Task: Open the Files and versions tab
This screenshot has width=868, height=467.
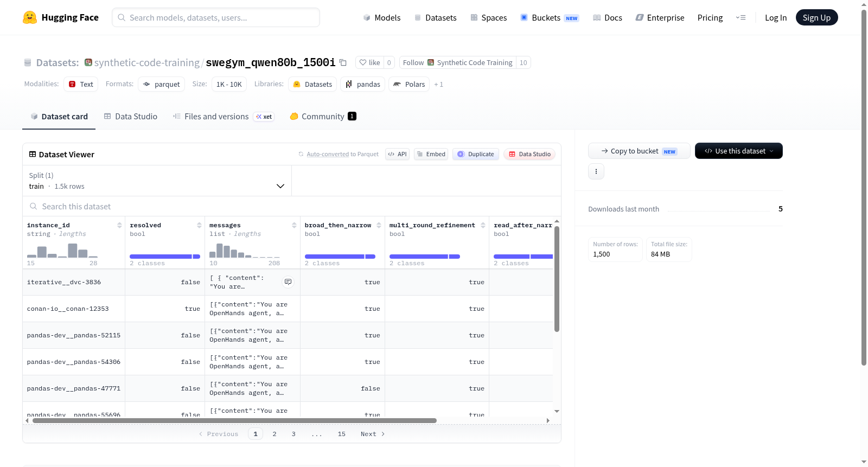Action: click(x=224, y=116)
